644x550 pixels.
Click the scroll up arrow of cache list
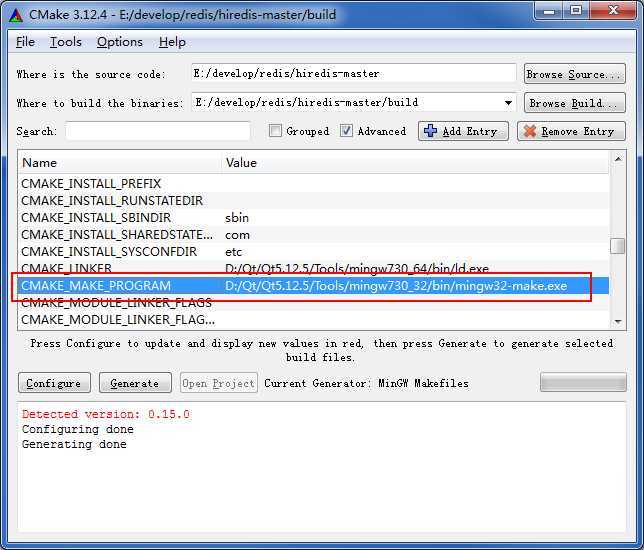coord(618,159)
